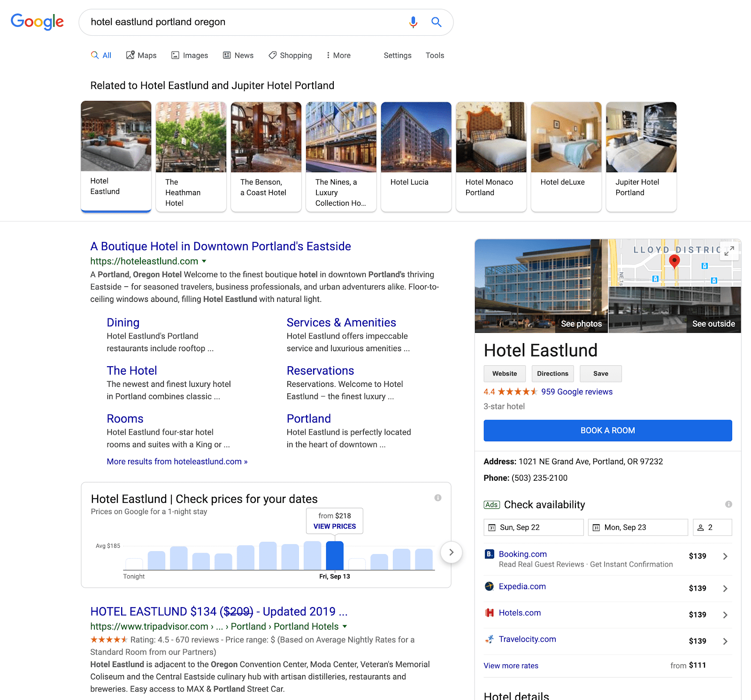Click BOOK A ROOM button
Screen dimensions: 751x700
tap(608, 431)
